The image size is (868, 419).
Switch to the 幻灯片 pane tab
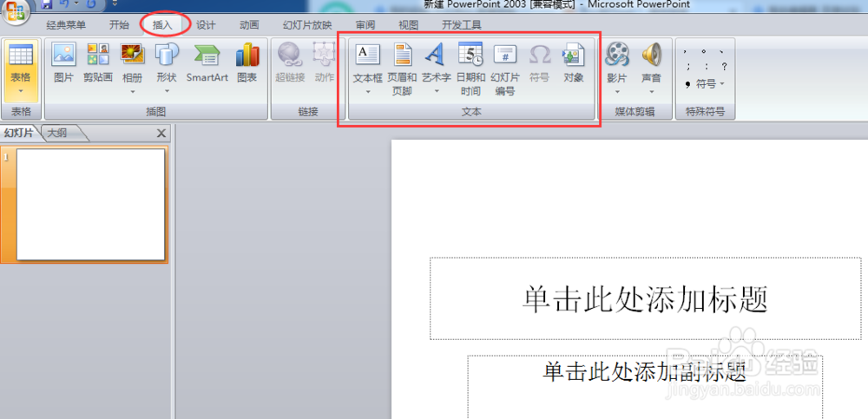pos(19,133)
